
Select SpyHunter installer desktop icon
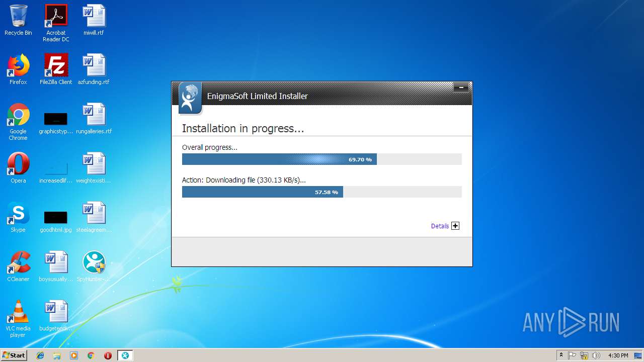coord(94,266)
